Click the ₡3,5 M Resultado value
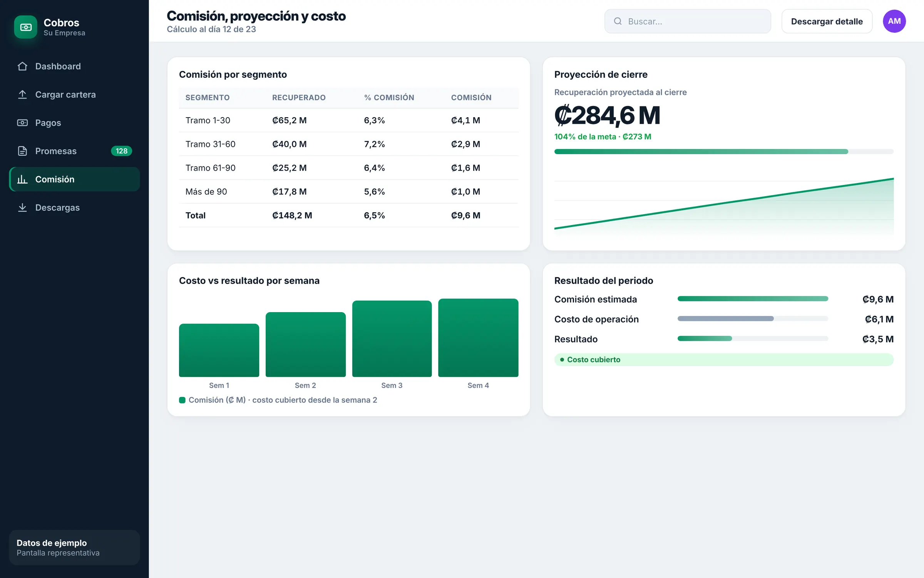Viewport: 924px width, 578px height. (x=878, y=339)
